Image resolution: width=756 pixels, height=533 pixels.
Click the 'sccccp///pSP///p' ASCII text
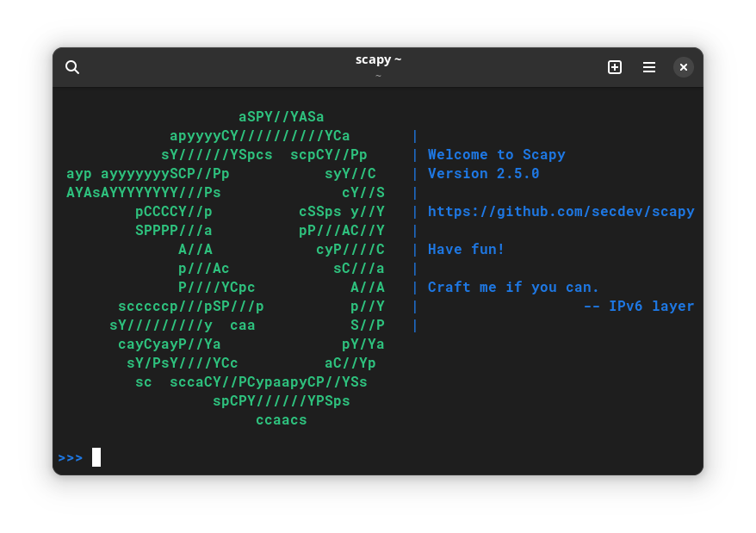click(191, 307)
